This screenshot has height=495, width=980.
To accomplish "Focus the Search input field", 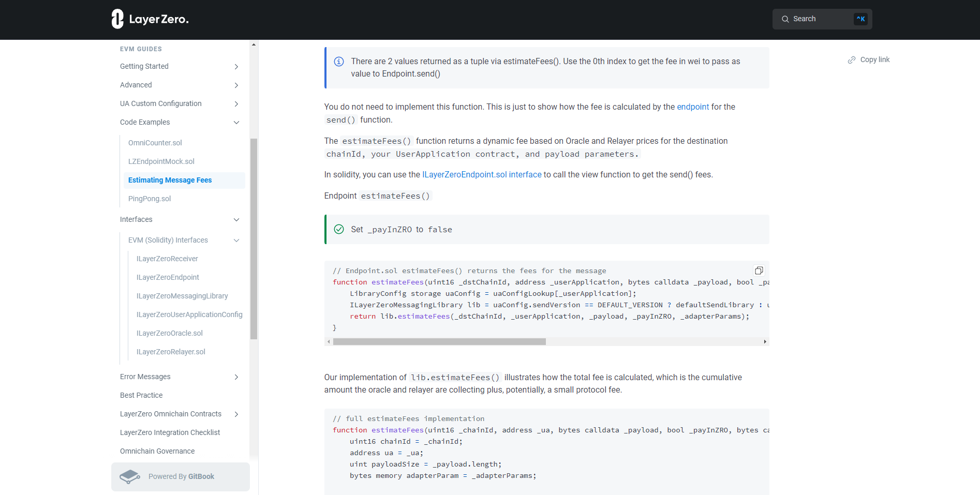I will click(822, 19).
